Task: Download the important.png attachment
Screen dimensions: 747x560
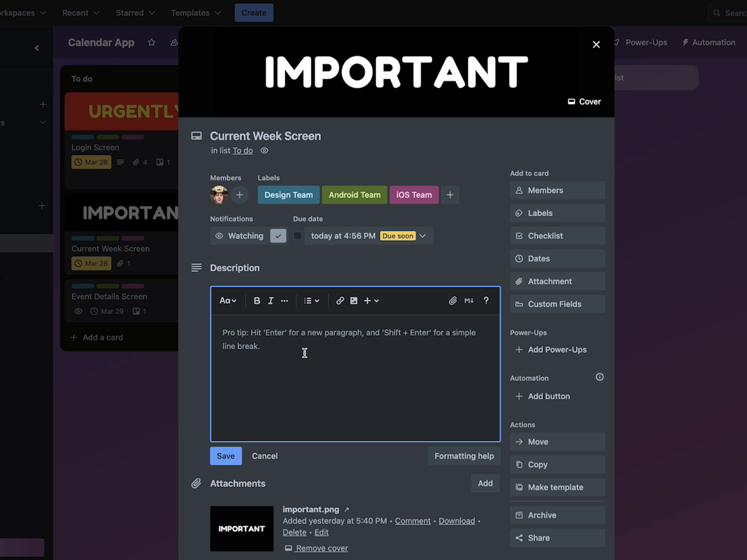Action: (457, 521)
